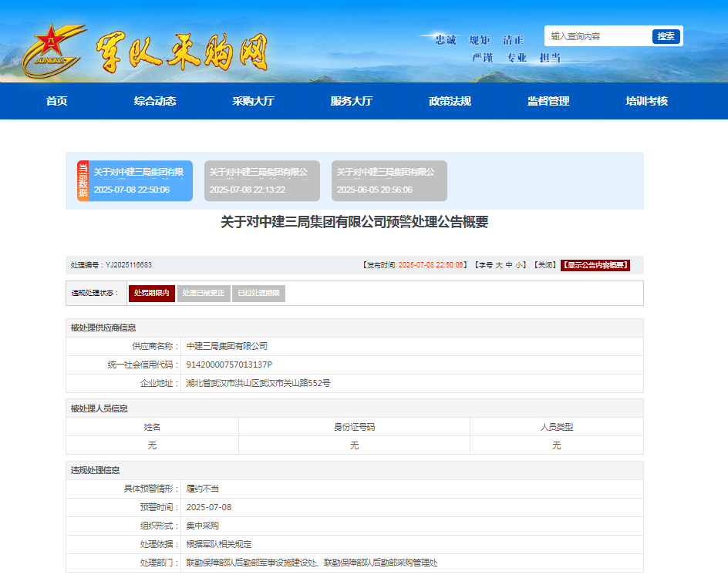
Task: Set font size to 大
Action: click(x=499, y=265)
